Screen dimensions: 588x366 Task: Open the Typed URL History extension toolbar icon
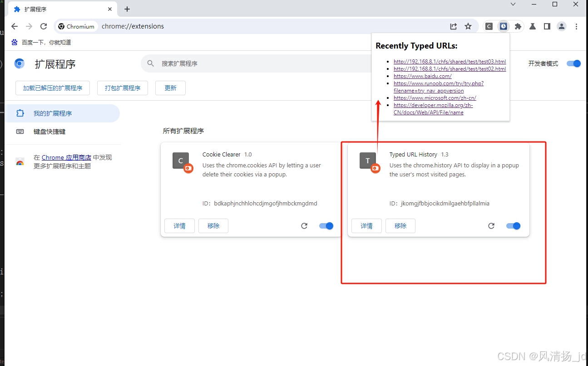503,26
